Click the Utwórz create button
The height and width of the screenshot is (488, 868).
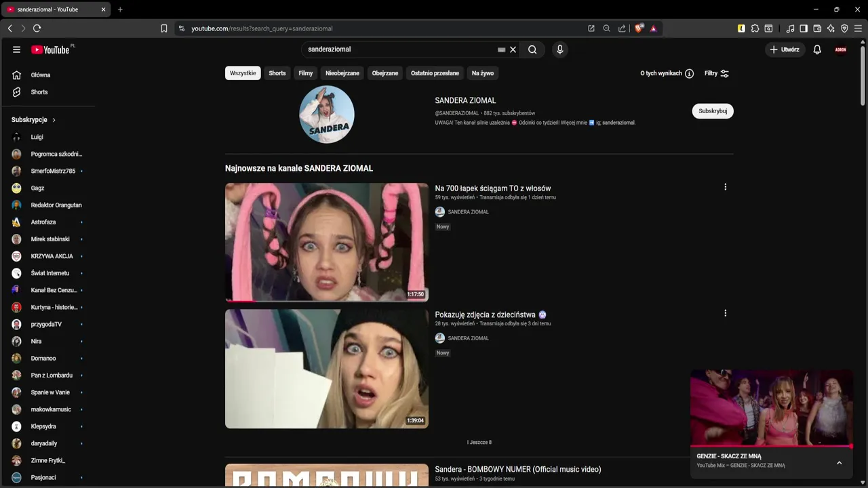[x=785, y=49]
